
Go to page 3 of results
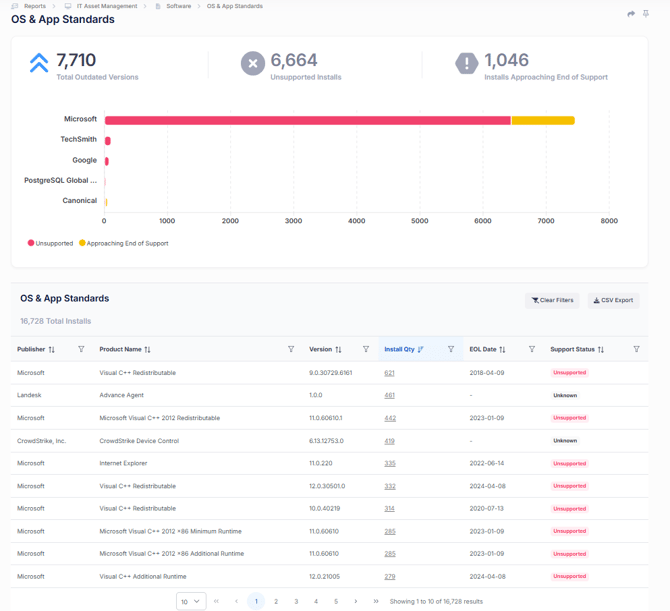[296, 601]
